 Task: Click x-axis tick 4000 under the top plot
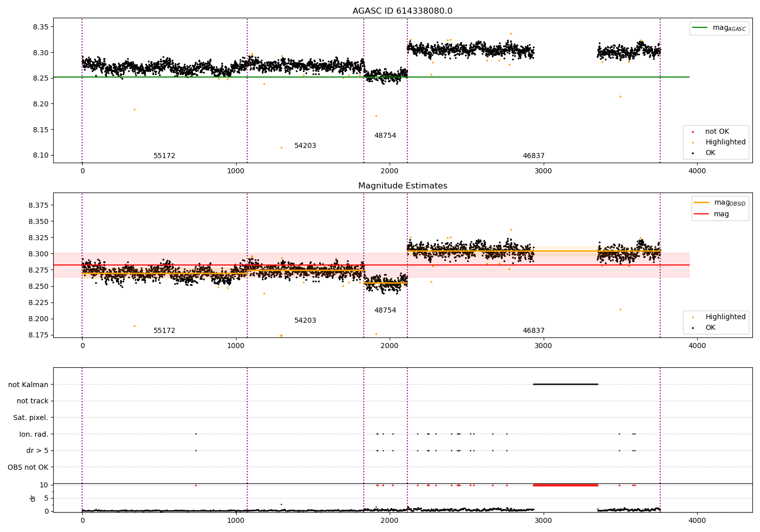pyautogui.click(x=697, y=171)
